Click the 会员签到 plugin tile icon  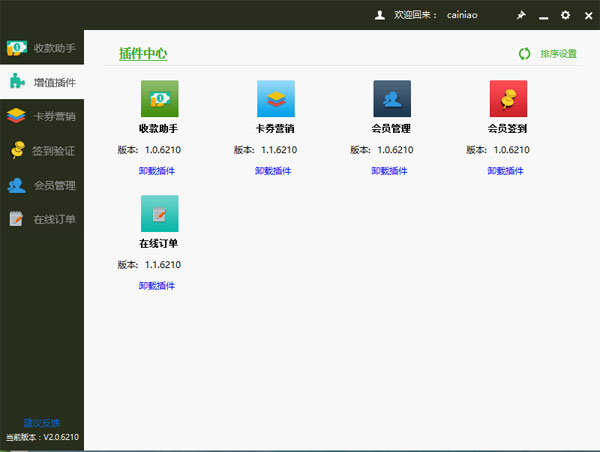(508, 99)
